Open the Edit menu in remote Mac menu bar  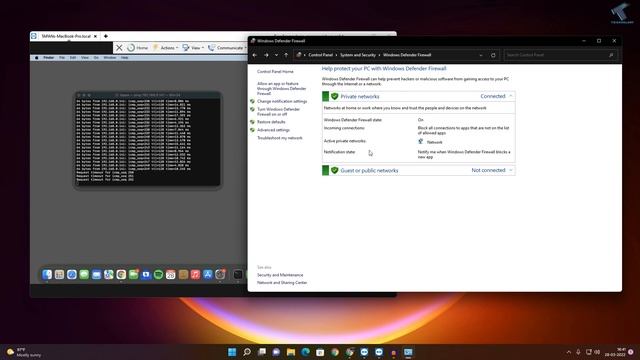coord(73,58)
